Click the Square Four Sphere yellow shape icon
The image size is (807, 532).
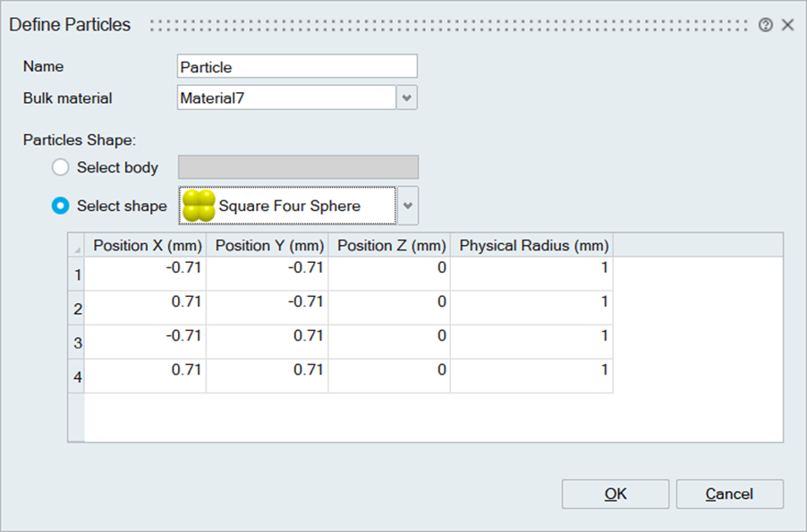199,206
